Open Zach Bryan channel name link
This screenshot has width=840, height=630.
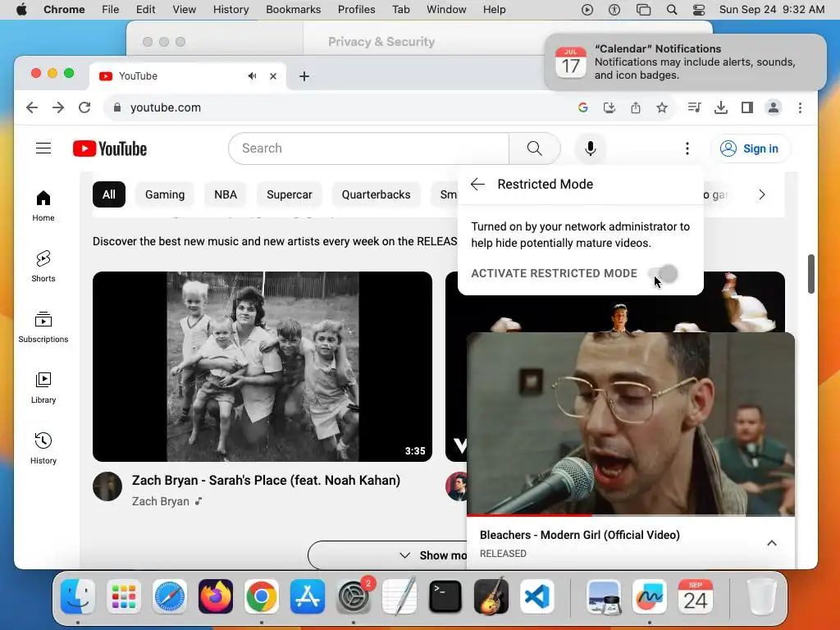(x=161, y=501)
